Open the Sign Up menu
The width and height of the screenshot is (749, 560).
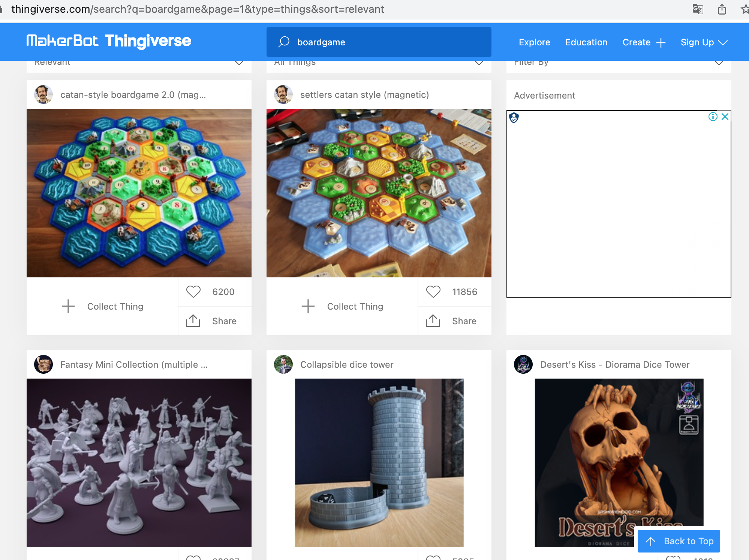coord(704,42)
